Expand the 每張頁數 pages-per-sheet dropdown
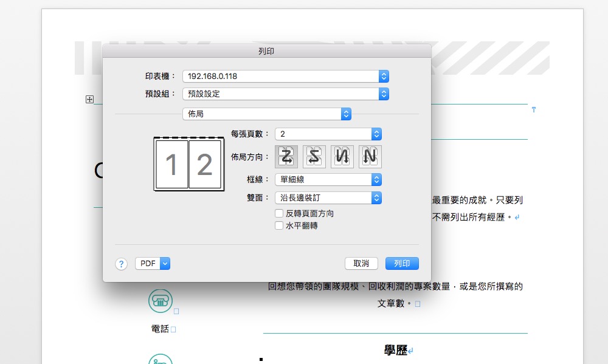The height and width of the screenshot is (364, 608). tap(328, 134)
